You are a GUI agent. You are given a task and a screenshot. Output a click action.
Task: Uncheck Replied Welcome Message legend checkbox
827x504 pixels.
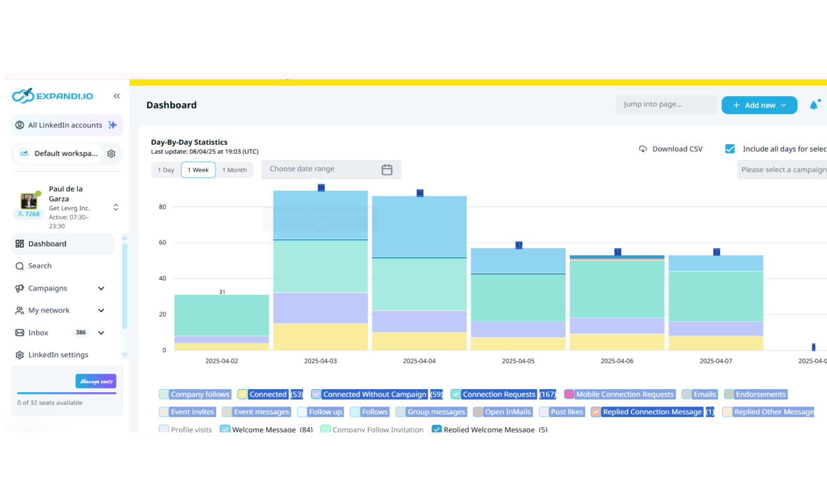click(436, 429)
